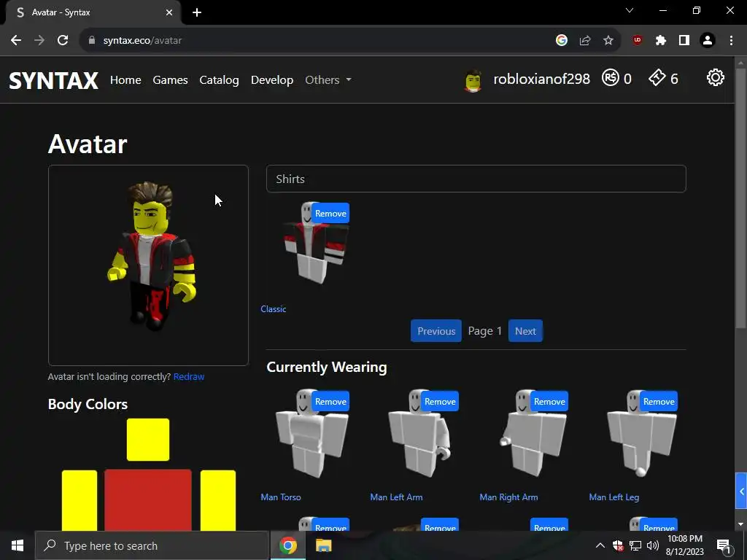Select the yellow head body color
Screen dimensions: 747x560
click(x=148, y=440)
